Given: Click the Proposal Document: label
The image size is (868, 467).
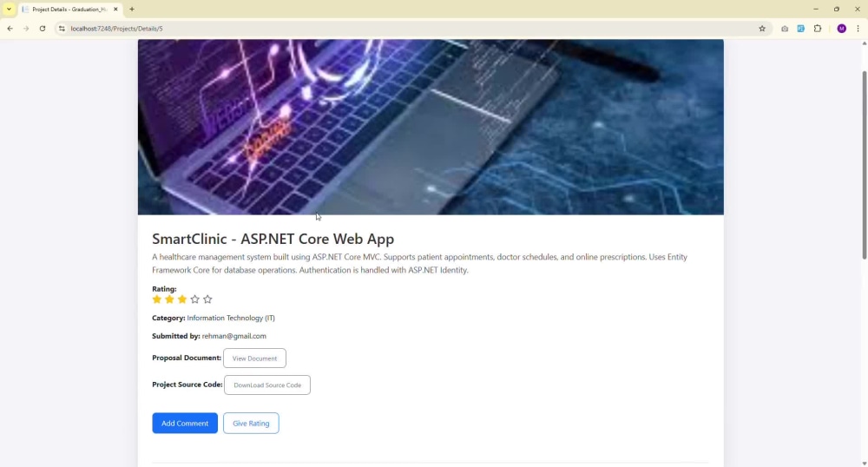Looking at the screenshot, I should coord(187,358).
